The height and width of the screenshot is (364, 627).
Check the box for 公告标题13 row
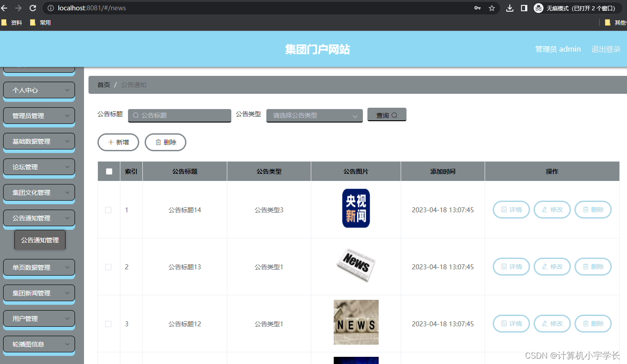pyautogui.click(x=108, y=267)
